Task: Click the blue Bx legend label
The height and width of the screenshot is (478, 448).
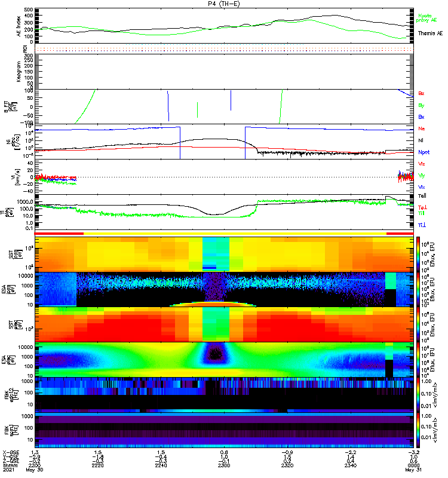Action: tap(422, 117)
